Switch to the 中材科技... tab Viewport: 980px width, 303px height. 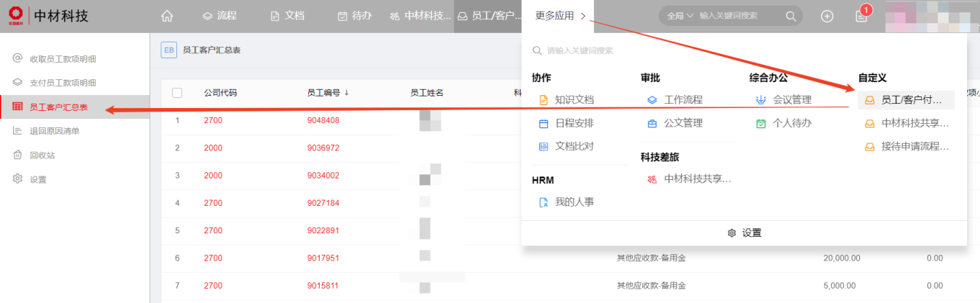point(421,16)
